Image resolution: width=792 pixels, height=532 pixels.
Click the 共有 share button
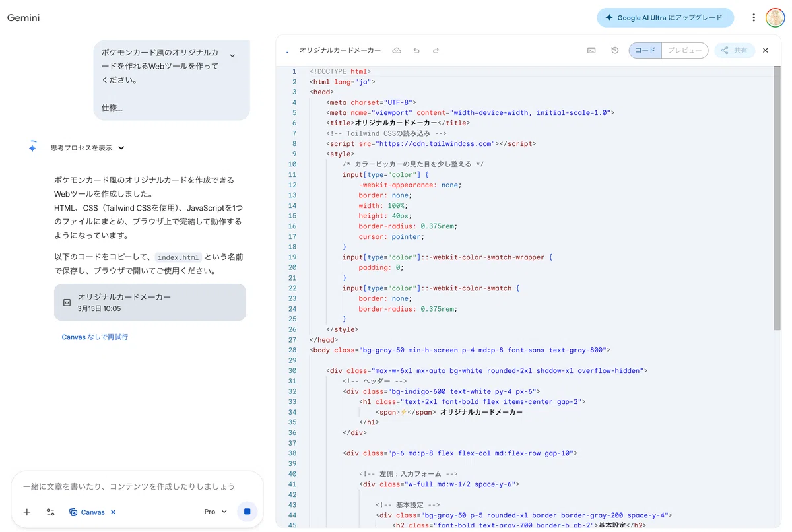click(735, 50)
